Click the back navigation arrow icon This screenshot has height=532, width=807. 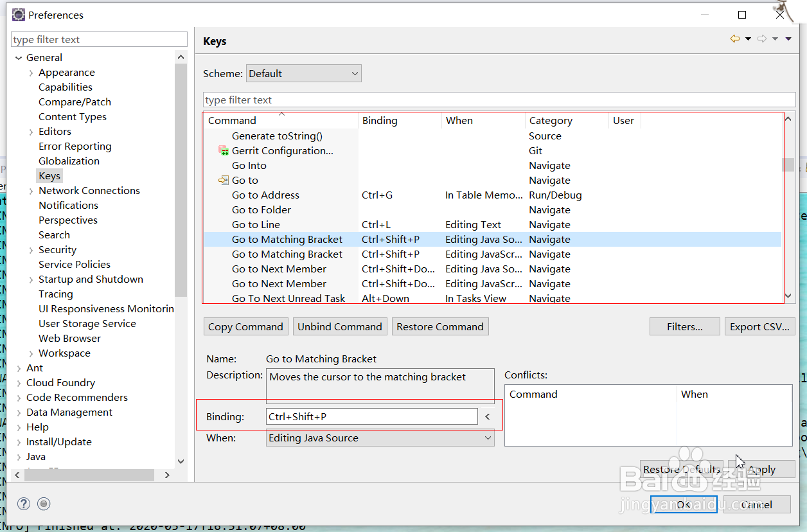[735, 39]
